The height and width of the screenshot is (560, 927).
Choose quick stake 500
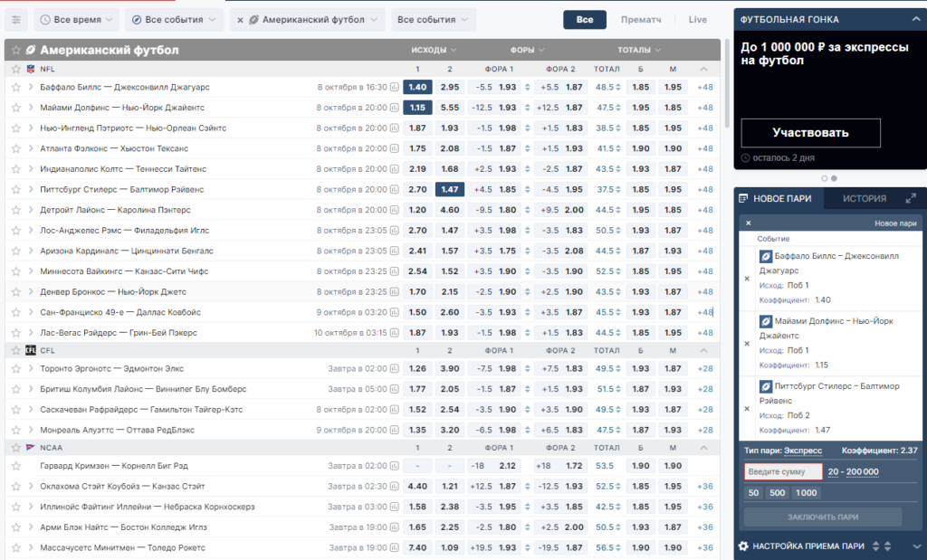click(778, 493)
